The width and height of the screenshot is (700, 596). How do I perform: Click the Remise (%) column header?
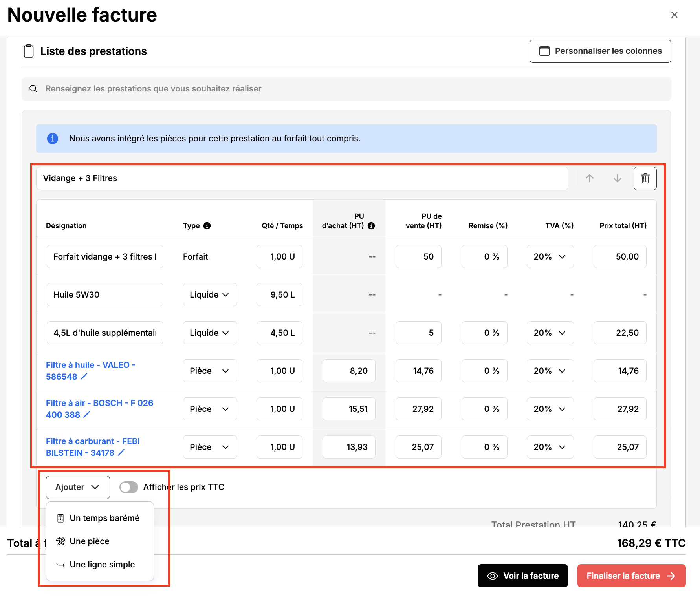pyautogui.click(x=488, y=226)
